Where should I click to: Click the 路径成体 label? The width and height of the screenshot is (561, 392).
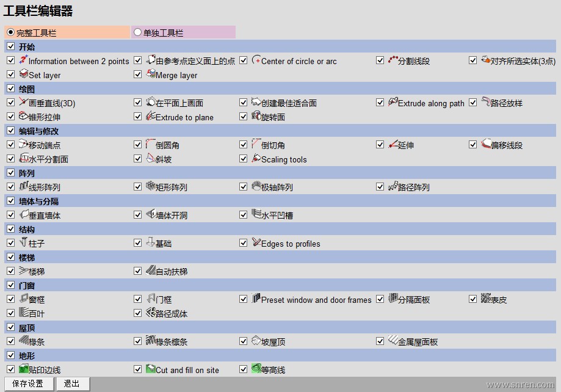[172, 314]
